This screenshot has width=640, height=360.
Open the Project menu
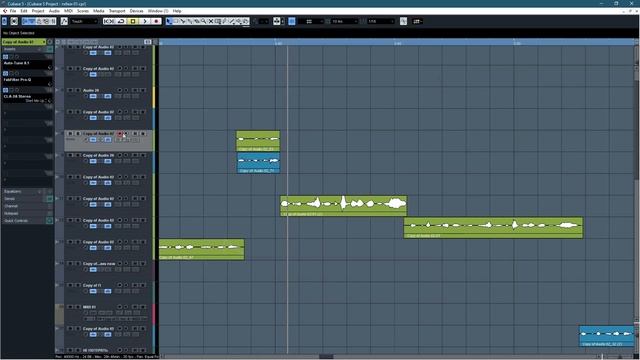click(x=38, y=11)
